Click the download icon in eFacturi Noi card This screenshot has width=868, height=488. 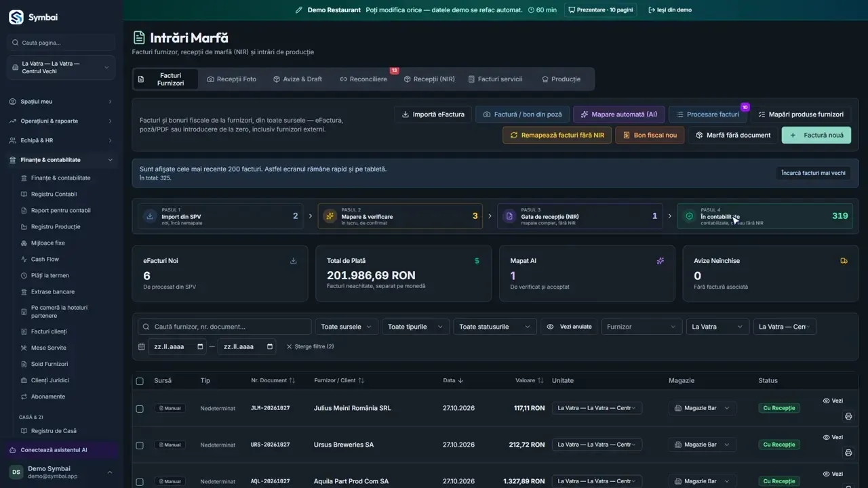(x=294, y=260)
